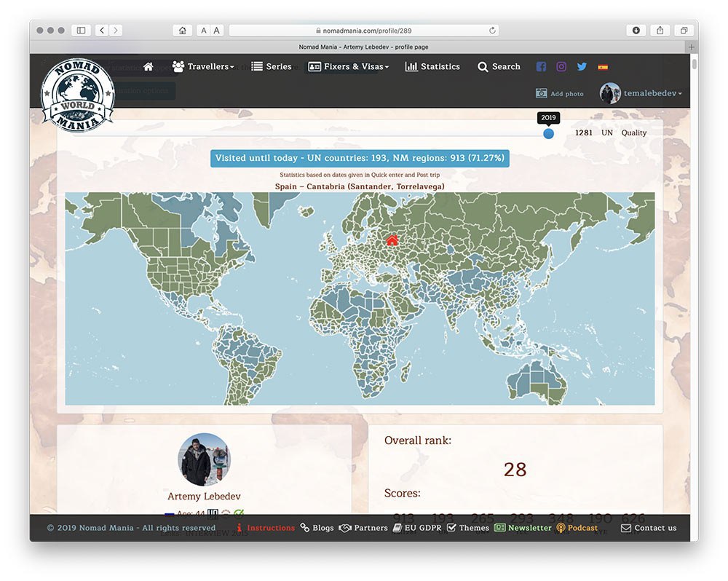Image resolution: width=728 pixels, height=581 pixels.
Task: Click the user avatar next to temalebedev
Action: (x=609, y=93)
